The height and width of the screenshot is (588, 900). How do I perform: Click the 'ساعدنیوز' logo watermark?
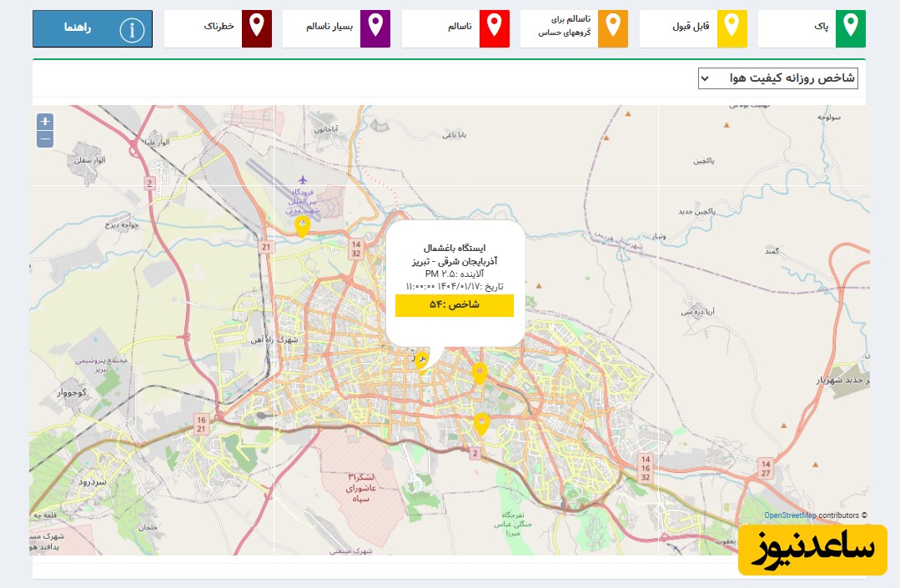(x=812, y=550)
